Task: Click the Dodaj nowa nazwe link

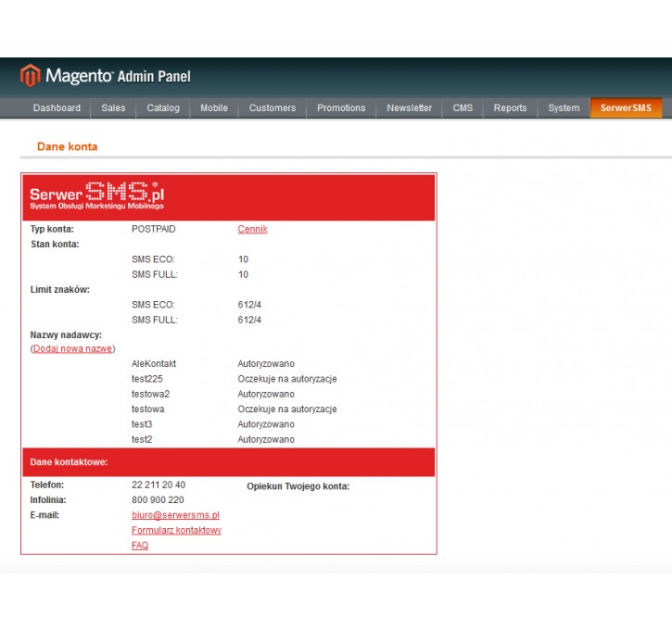Action: coord(73,348)
